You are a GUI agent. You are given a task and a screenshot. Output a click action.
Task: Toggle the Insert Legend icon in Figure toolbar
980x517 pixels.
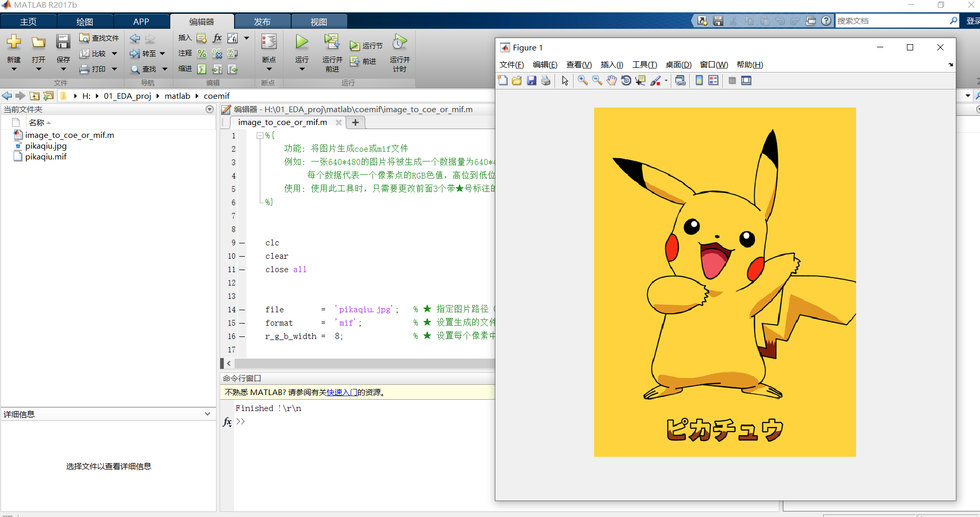pyautogui.click(x=714, y=81)
